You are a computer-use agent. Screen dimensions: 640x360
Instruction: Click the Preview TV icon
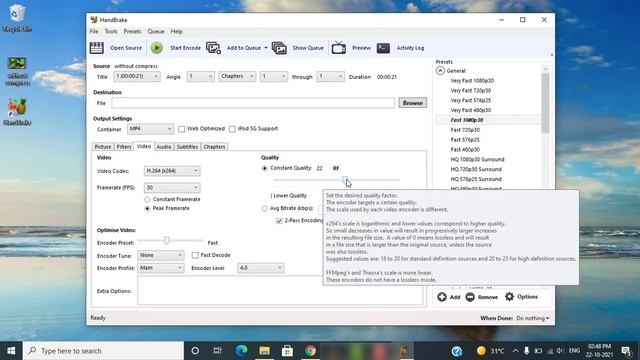(x=339, y=48)
